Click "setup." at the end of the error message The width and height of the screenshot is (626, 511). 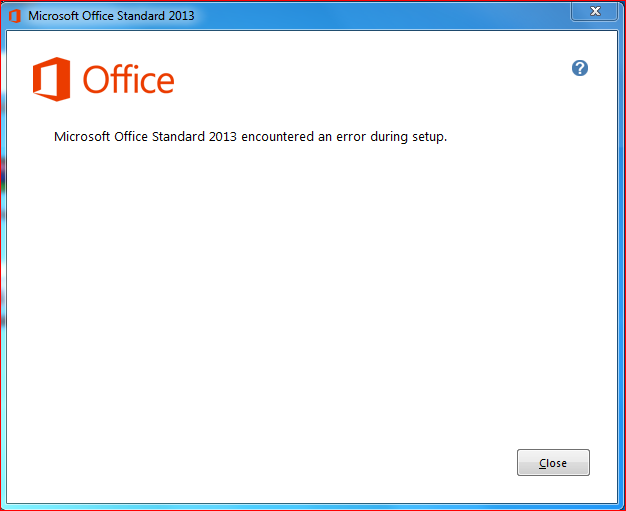click(430, 137)
